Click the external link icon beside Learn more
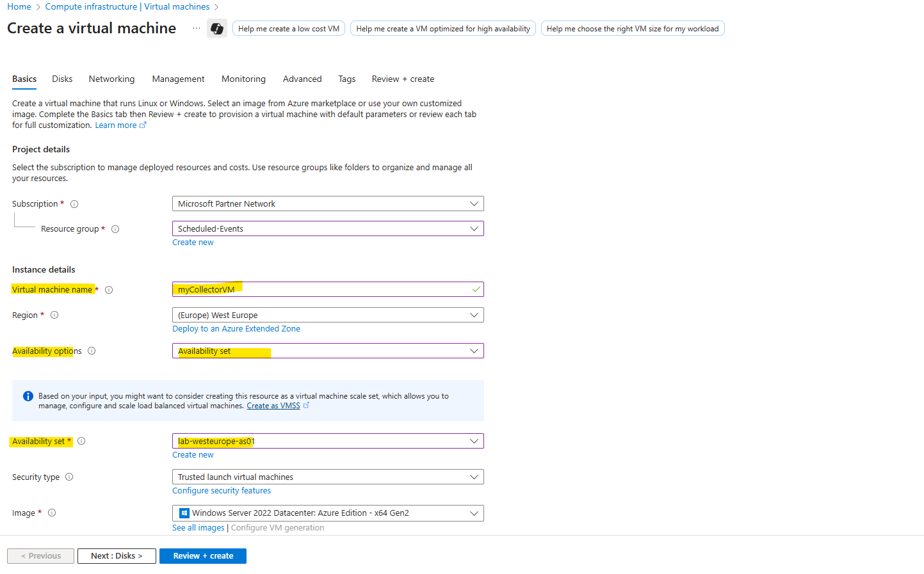 pos(143,125)
